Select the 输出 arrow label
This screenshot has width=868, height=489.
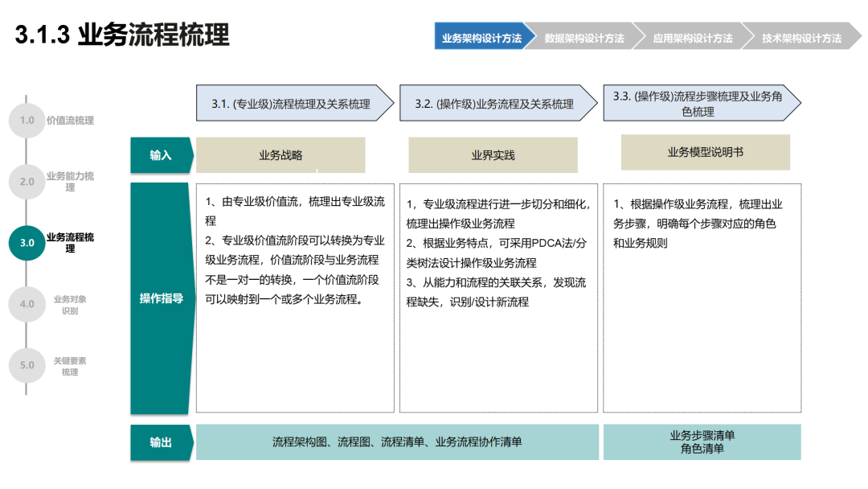click(x=162, y=442)
